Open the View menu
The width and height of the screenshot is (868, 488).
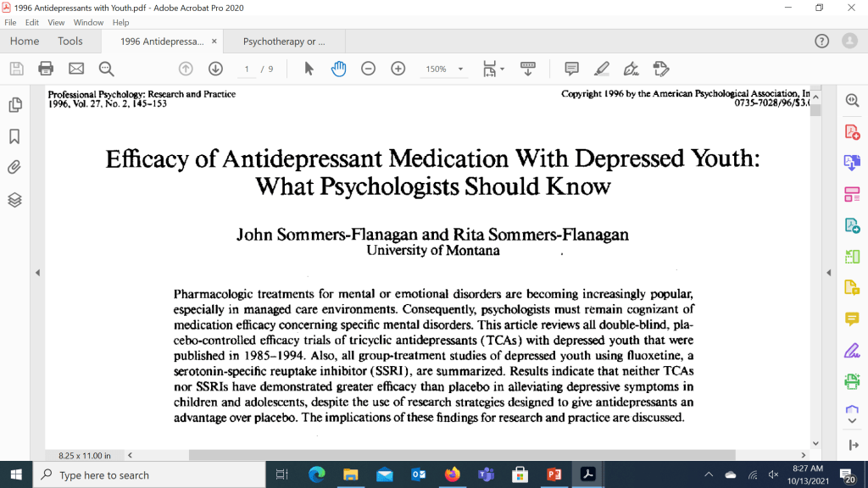[x=56, y=22]
